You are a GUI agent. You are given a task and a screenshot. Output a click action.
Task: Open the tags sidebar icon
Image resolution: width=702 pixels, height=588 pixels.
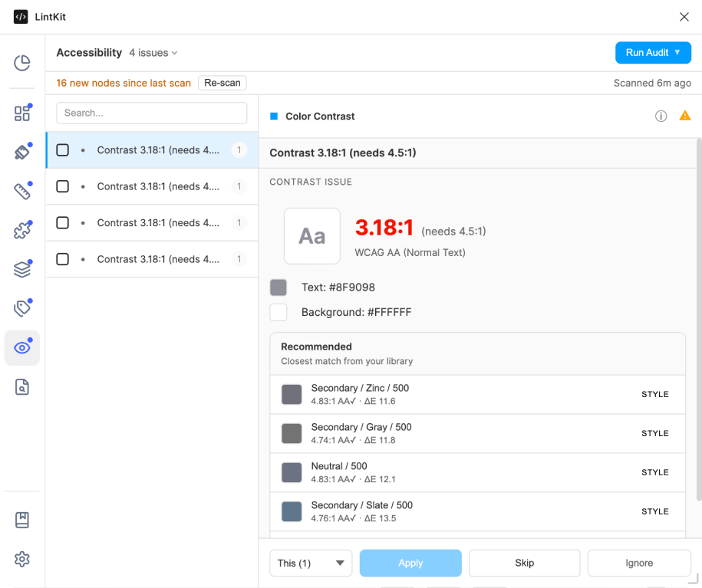22,308
